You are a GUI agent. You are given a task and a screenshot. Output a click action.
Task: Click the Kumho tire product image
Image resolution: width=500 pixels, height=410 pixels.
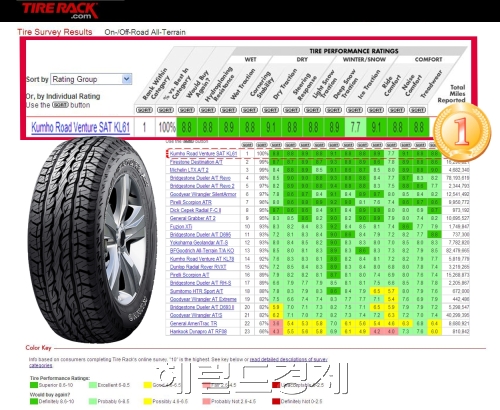coord(92,241)
